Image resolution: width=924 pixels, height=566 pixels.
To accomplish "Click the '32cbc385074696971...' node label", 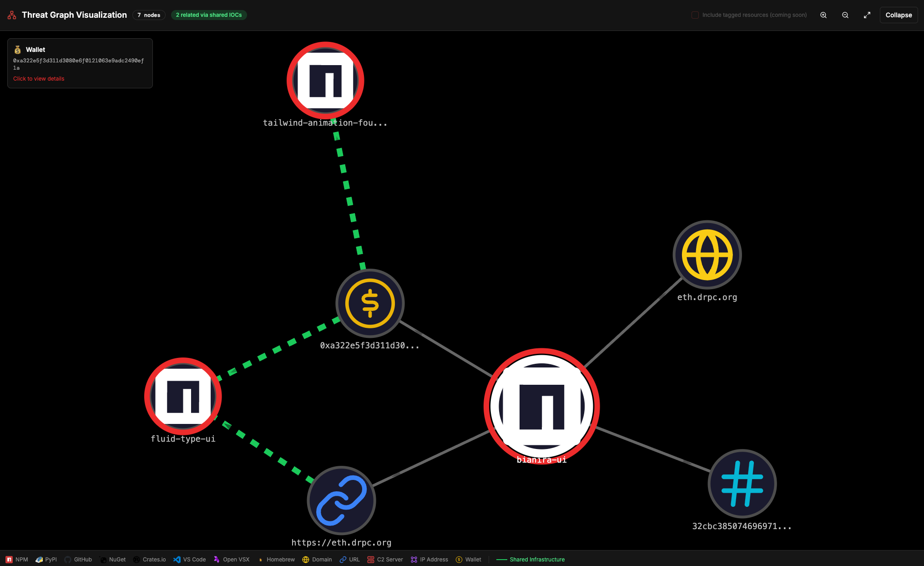I will pos(742,526).
